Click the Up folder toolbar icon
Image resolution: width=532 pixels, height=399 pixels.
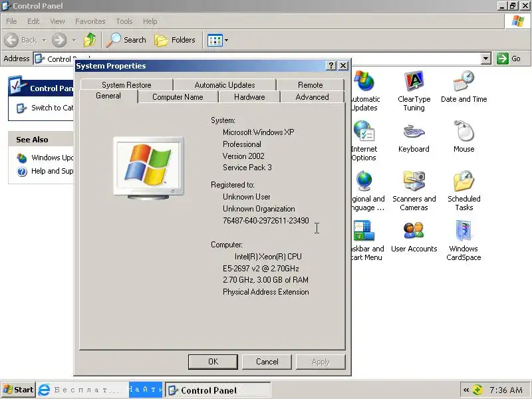[x=90, y=40]
